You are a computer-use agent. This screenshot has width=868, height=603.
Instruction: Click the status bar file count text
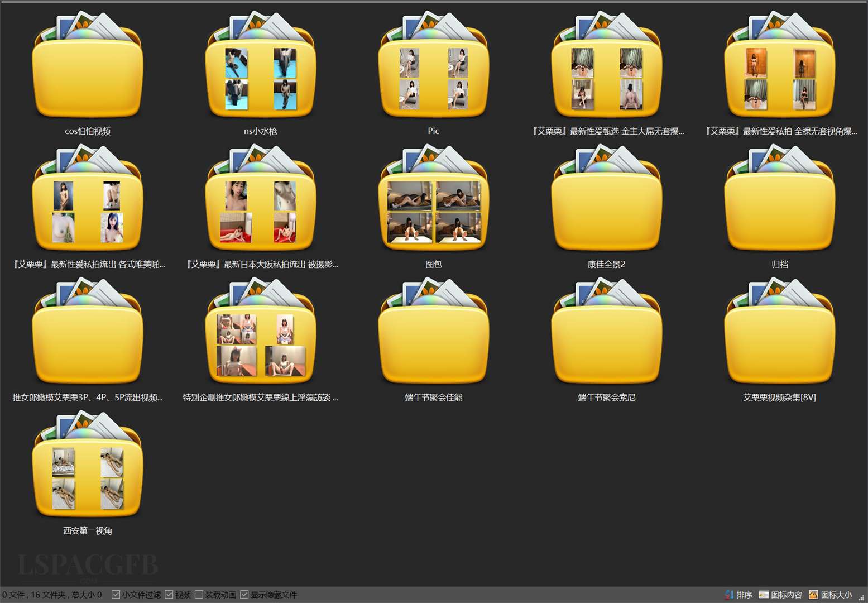tap(51, 595)
